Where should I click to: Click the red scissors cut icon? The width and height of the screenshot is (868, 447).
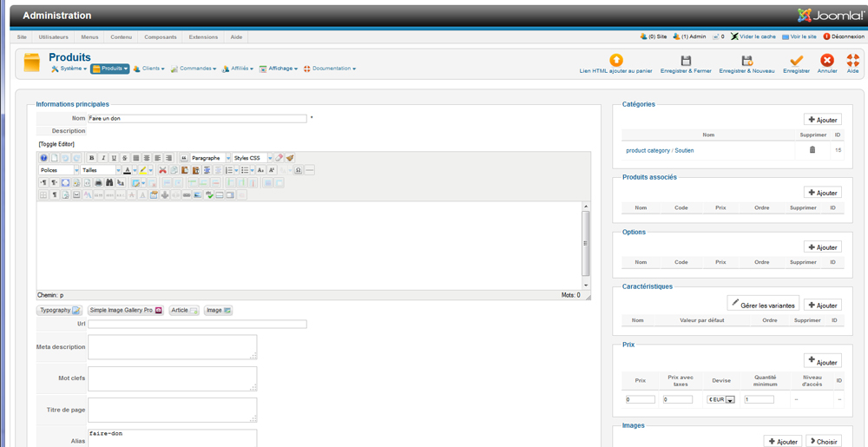(163, 170)
